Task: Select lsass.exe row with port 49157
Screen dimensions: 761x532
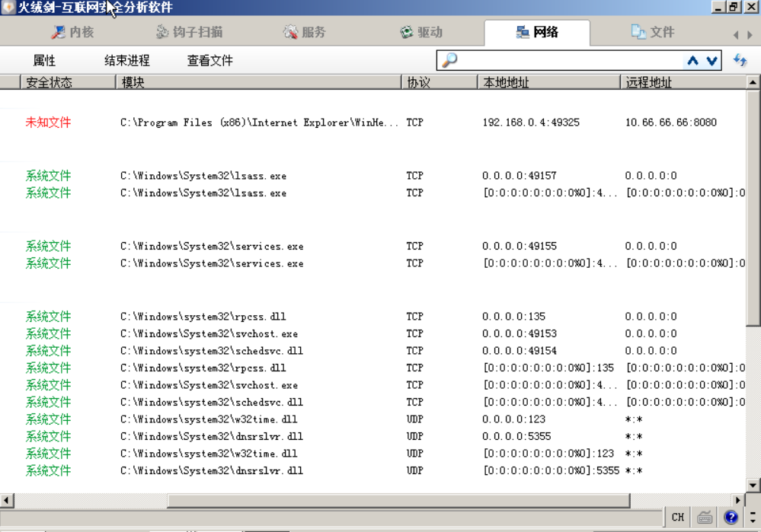Action: point(373,176)
